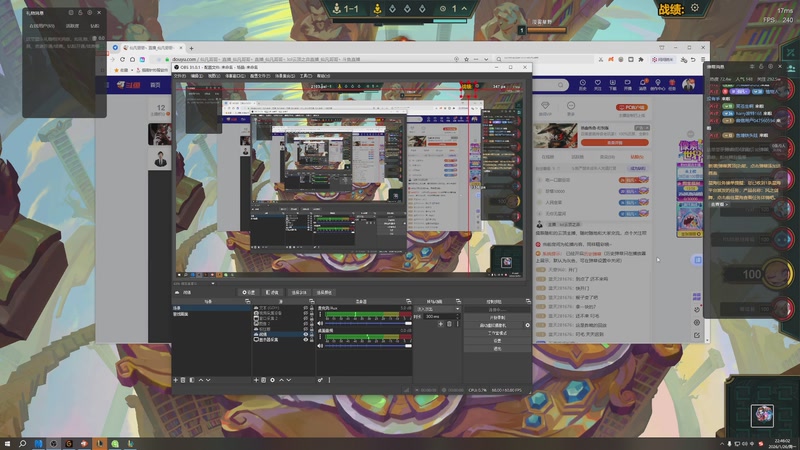Mute the first mixer channel speaker icon
The height and width of the screenshot is (450, 800).
tap(320, 323)
